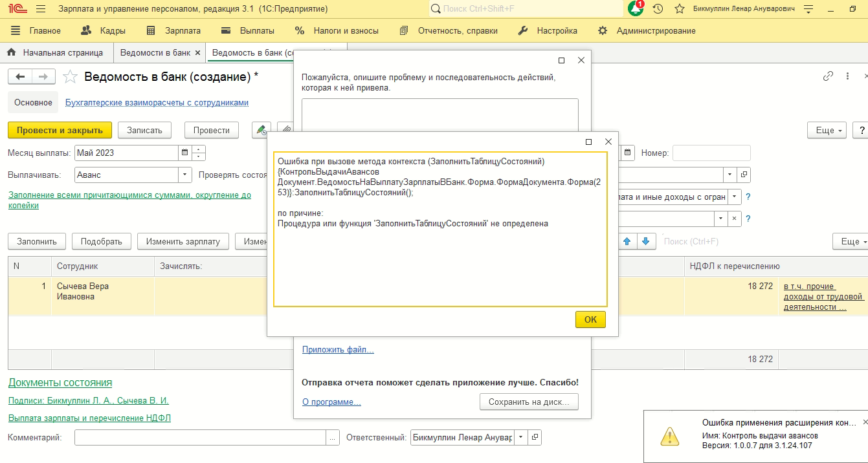Open Бухгалтерские взаиморасчеты с сотрудниками link
868x463 pixels.
pyautogui.click(x=157, y=102)
